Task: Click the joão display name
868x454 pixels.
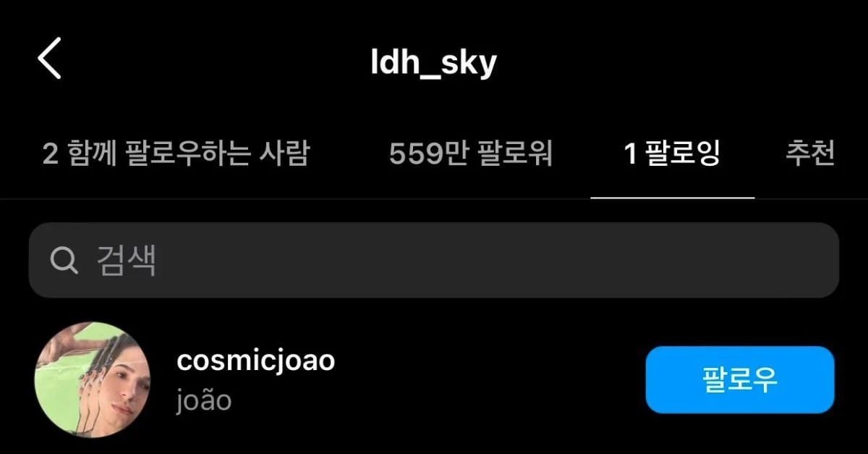Action: tap(204, 400)
